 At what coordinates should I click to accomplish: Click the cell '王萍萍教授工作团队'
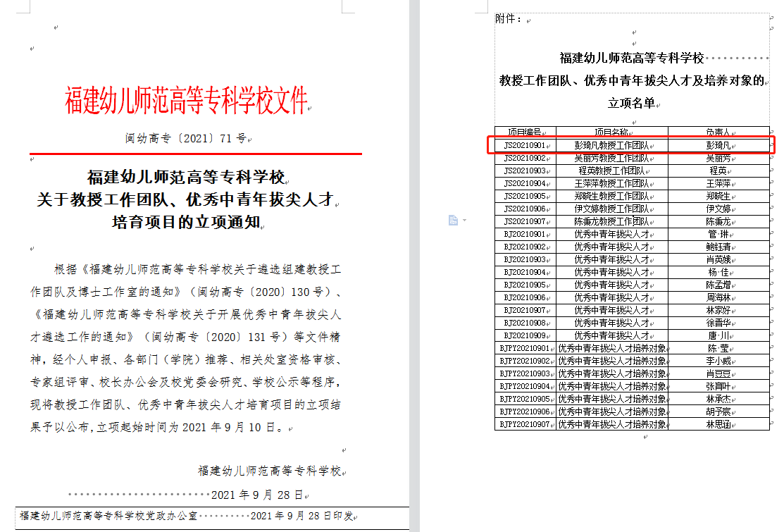[x=611, y=183]
